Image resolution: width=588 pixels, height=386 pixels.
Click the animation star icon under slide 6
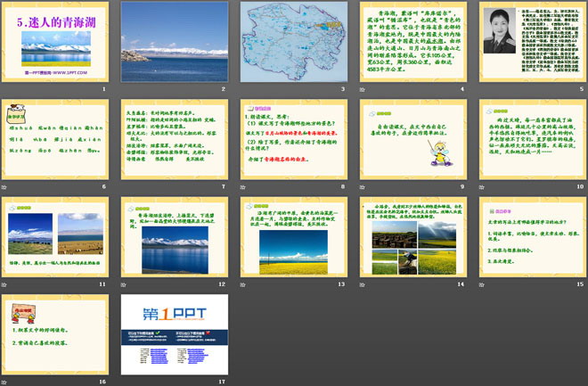point(4,187)
